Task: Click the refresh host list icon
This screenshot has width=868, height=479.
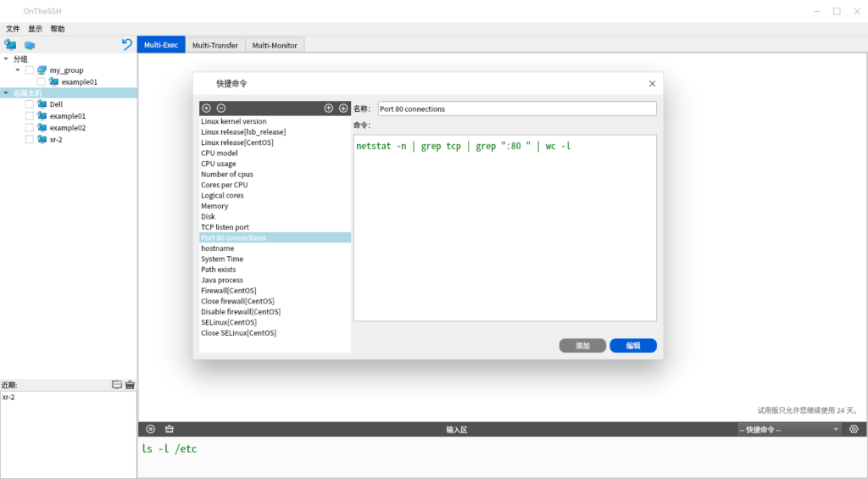Action: [127, 44]
